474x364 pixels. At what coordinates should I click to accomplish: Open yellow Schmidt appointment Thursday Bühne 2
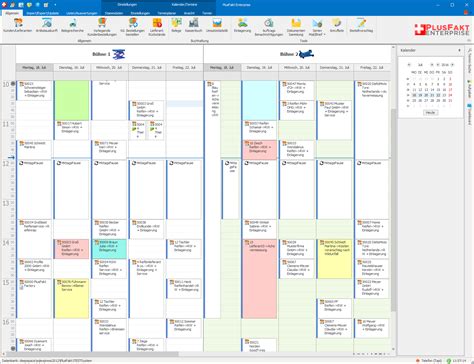click(x=335, y=259)
